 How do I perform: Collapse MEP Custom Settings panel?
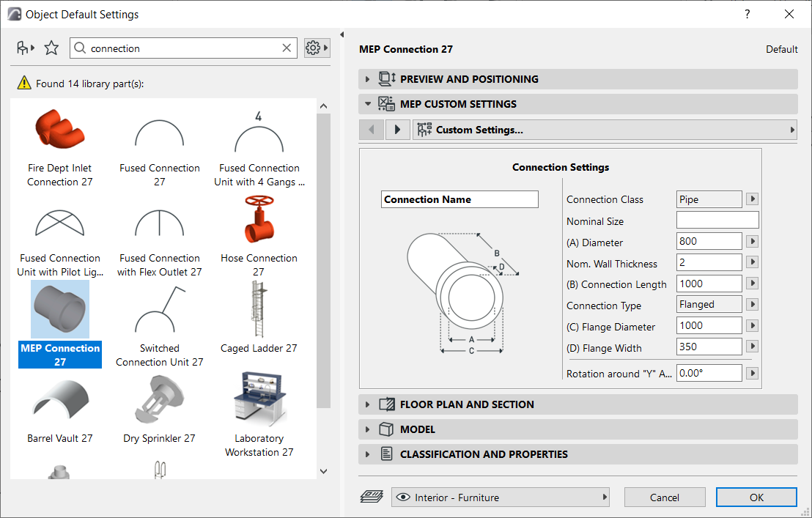pos(367,104)
